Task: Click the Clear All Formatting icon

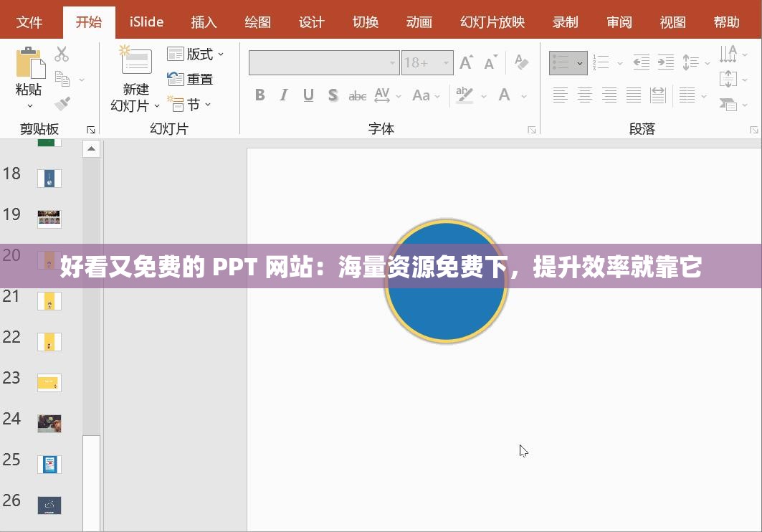Action: click(x=521, y=62)
